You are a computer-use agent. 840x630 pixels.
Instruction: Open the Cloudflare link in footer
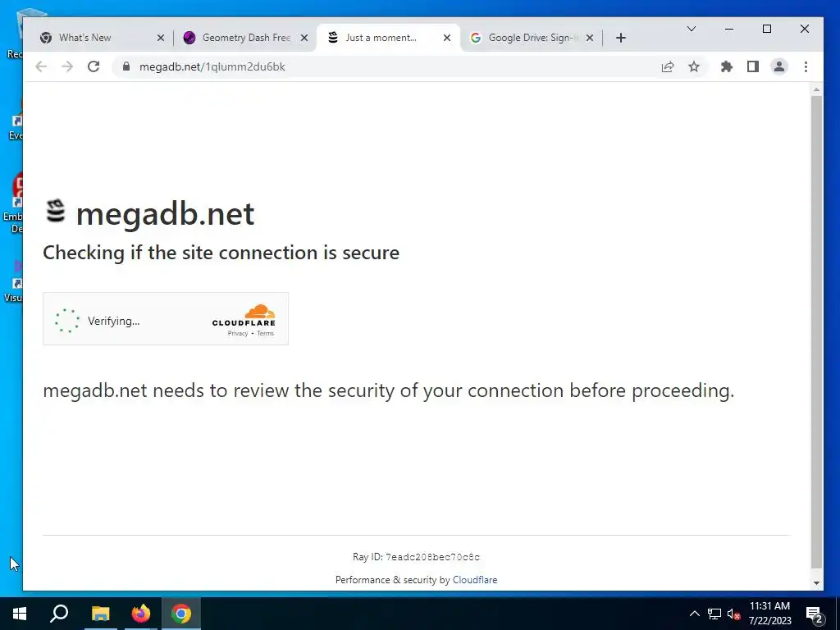(x=475, y=580)
